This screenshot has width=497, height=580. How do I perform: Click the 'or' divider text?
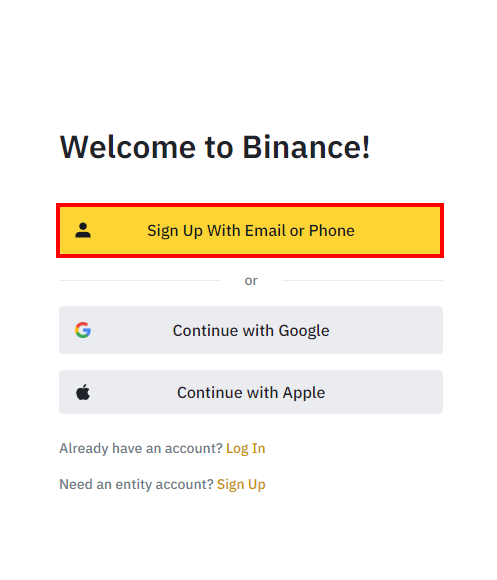click(251, 280)
